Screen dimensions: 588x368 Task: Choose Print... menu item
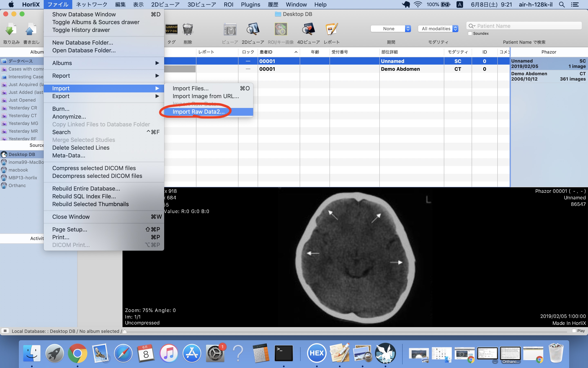(104, 237)
